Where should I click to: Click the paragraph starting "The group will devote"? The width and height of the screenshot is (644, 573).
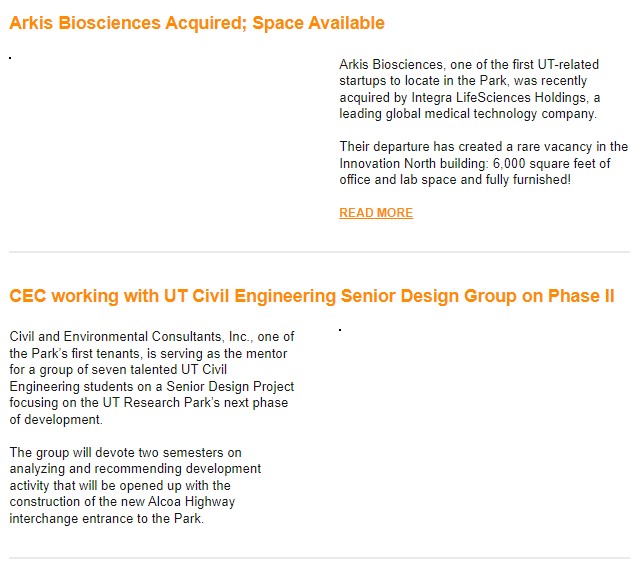point(135,485)
